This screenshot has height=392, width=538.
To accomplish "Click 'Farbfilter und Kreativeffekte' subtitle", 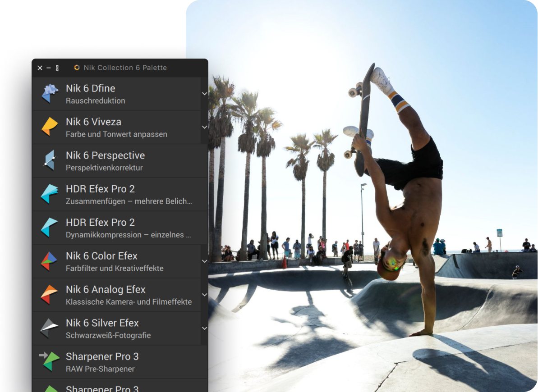I will (x=115, y=268).
